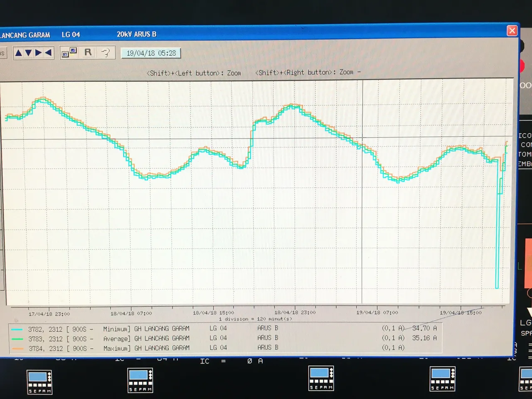Click the fourth SEPAM relay icon from left
Image resolution: width=532 pixels, height=399 pixels.
(443, 379)
